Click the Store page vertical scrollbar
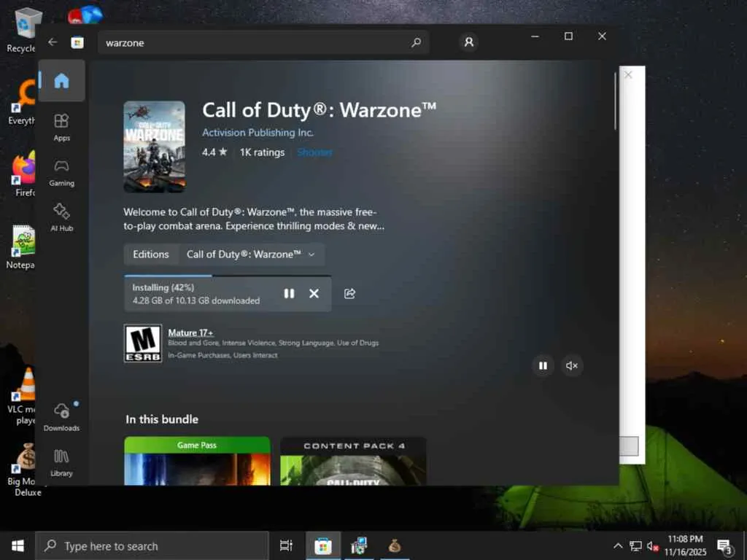Image resolution: width=747 pixels, height=560 pixels. click(x=615, y=101)
